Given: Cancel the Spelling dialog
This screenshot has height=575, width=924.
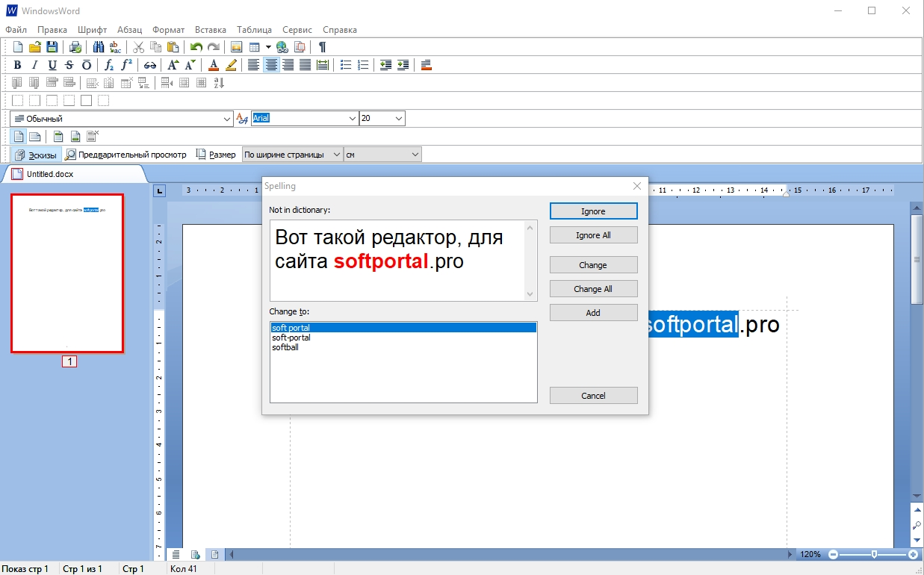Looking at the screenshot, I should pos(593,396).
